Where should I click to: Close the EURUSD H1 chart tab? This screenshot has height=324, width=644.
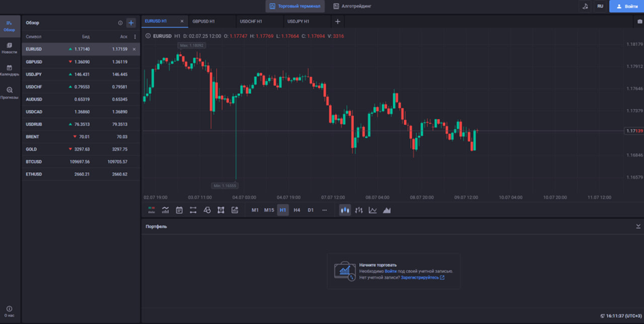(x=182, y=21)
